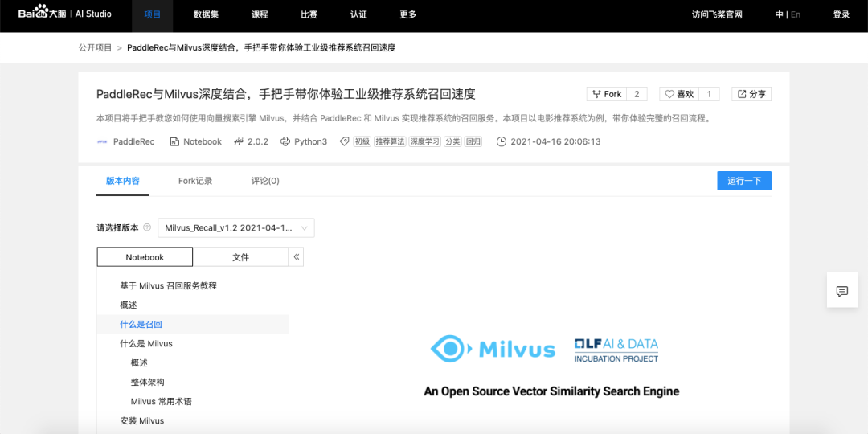Click the Paddle framework 2.0.2 icon

point(239,141)
